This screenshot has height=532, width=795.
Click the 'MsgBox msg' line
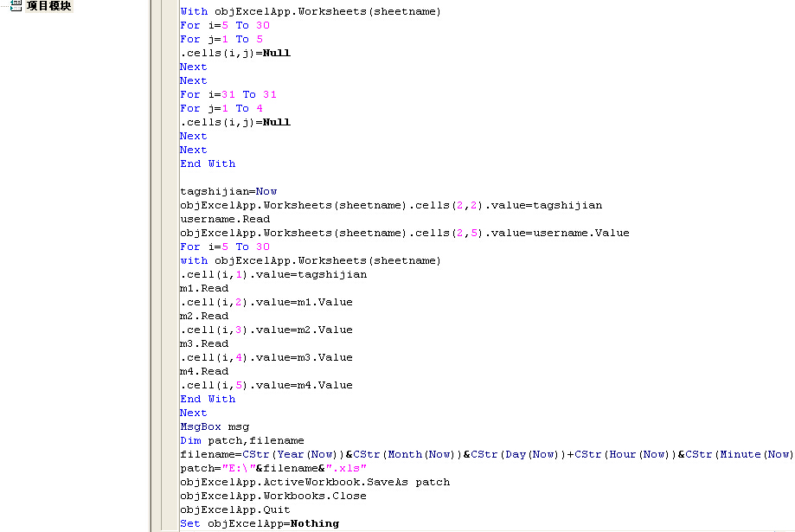[215, 426]
